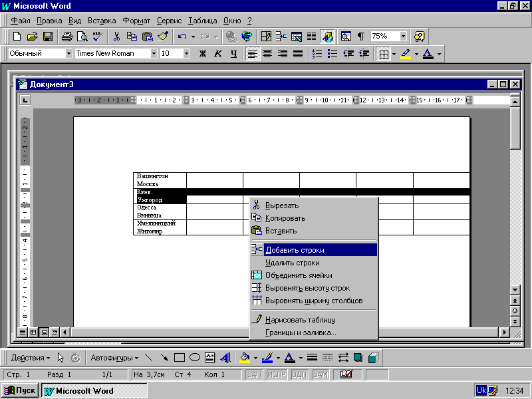Justify the text alignment
This screenshot has width=532, height=399.
point(298,54)
